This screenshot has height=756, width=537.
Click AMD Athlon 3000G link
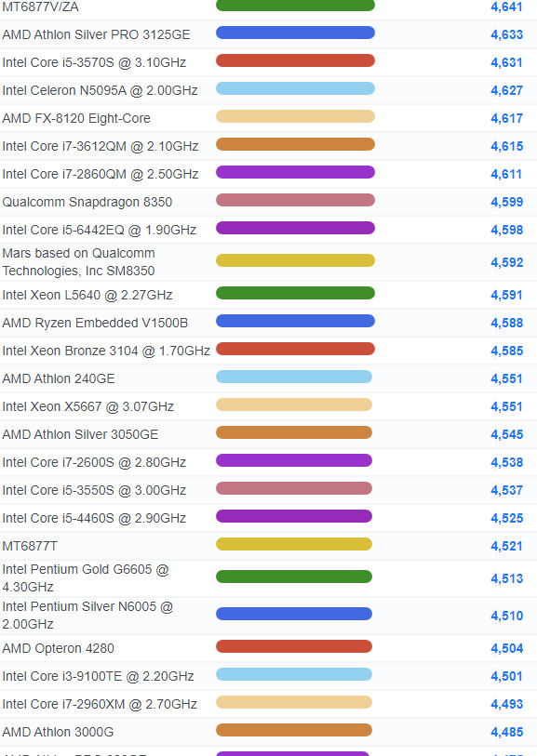click(x=58, y=733)
